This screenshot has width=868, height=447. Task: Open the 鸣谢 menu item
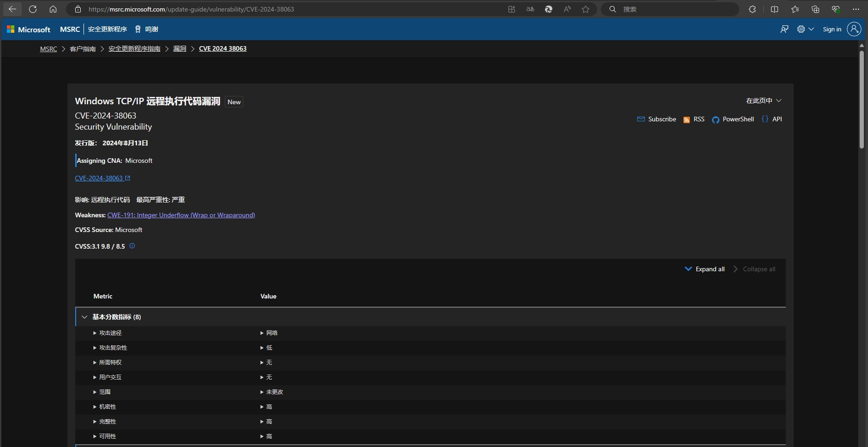coord(146,29)
